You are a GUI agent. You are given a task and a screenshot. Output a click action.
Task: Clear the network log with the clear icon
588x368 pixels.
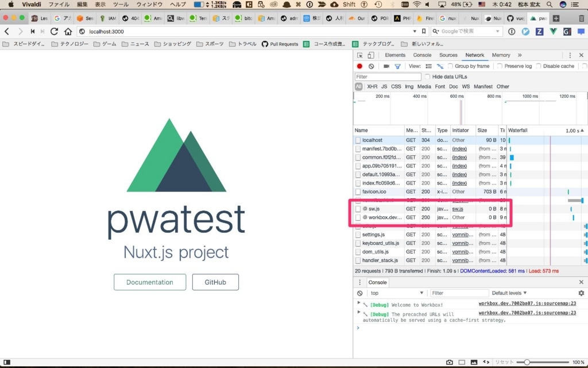(x=371, y=66)
